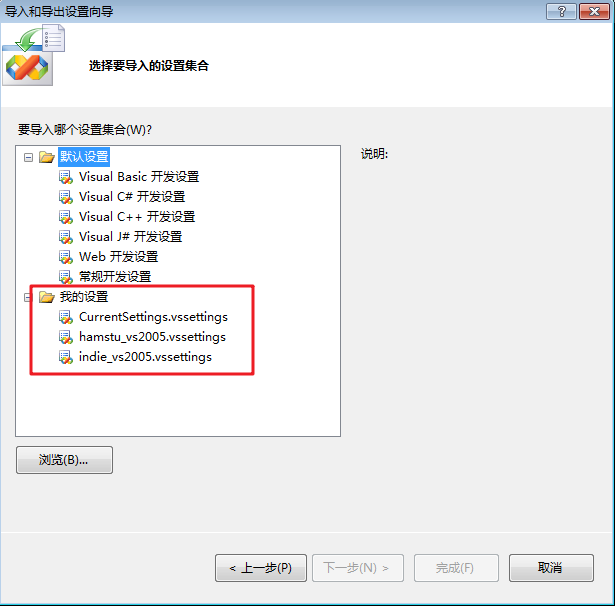Collapse the 我的设置 tree node

(x=27, y=298)
